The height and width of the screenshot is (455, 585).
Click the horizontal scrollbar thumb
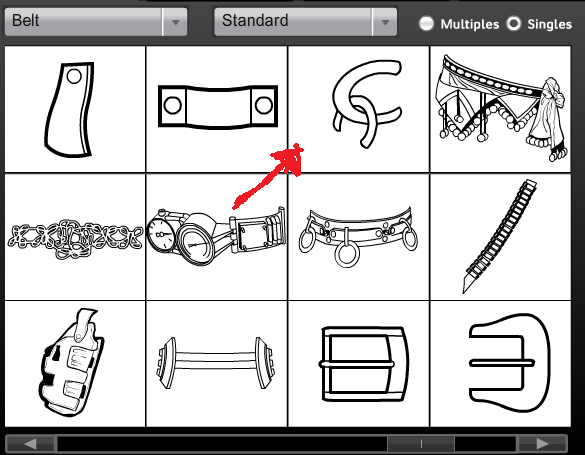(421, 444)
